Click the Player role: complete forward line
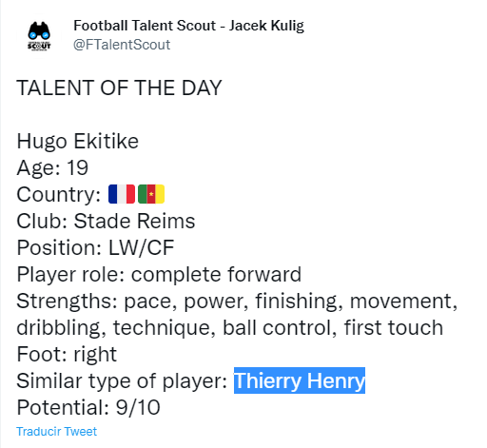 pos(159,274)
